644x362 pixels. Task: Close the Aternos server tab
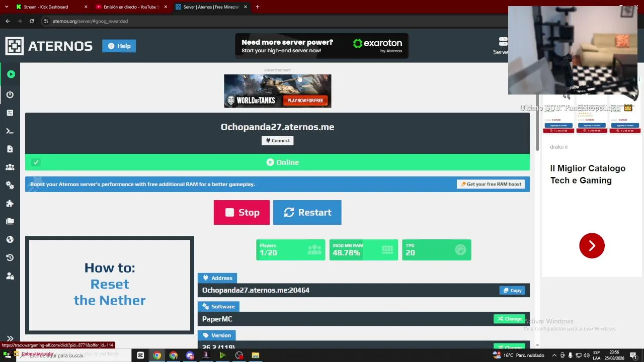(x=246, y=7)
